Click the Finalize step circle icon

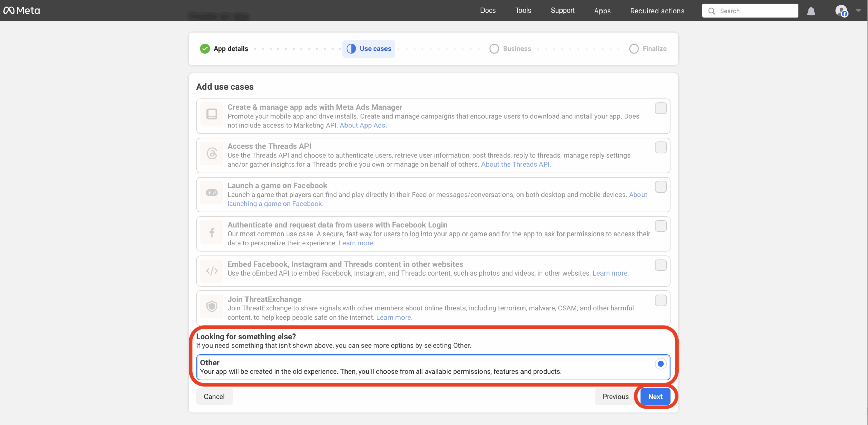tap(634, 49)
